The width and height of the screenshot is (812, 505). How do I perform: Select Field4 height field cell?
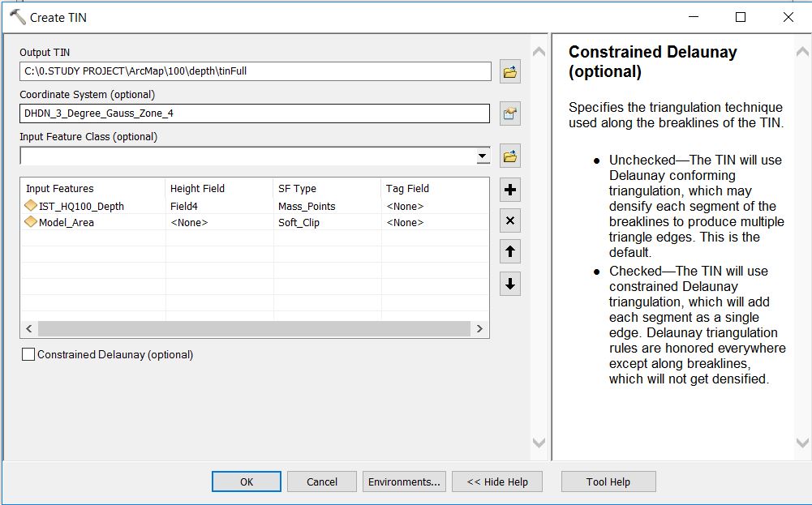pos(219,206)
